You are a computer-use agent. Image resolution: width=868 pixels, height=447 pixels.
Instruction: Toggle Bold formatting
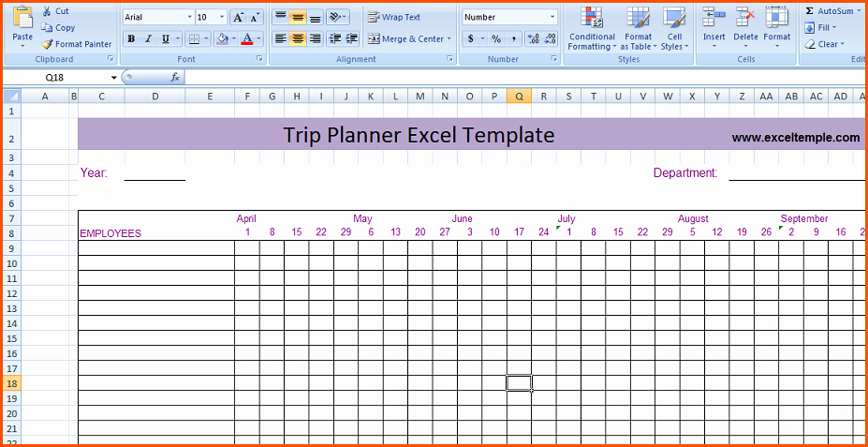coord(131,38)
